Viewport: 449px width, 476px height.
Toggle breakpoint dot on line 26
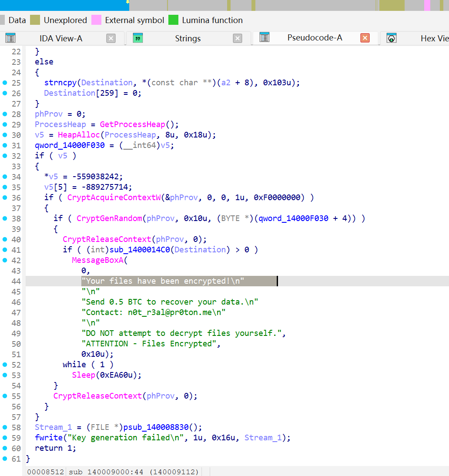point(5,93)
